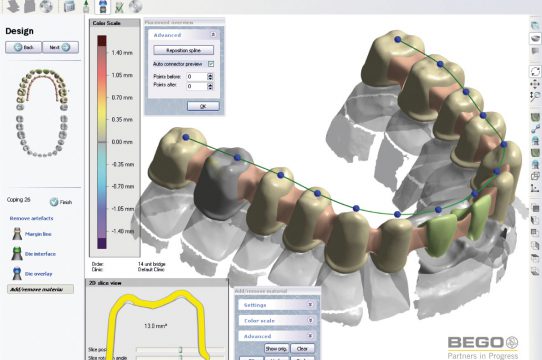Toggle Auto connector preview checkbox
Image resolution: width=542 pixels, height=360 pixels.
[x=211, y=64]
